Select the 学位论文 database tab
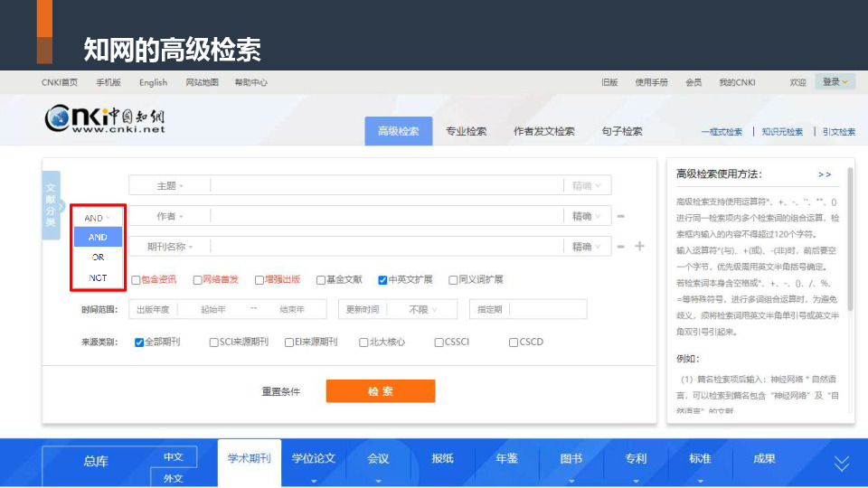Image resolution: width=868 pixels, height=488 pixels. (314, 459)
